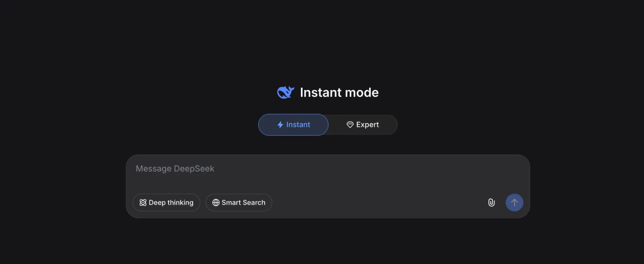Click the DeepSeek whale logo

pyautogui.click(x=285, y=92)
